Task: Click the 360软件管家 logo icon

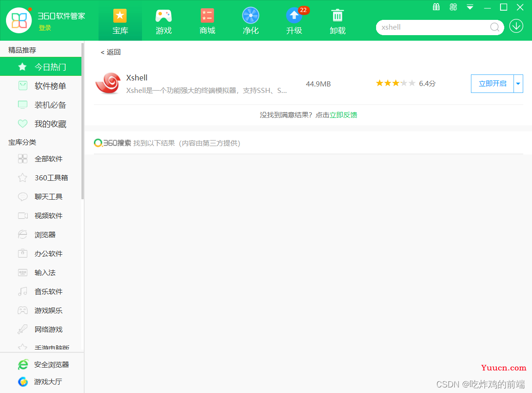Action: click(x=19, y=20)
